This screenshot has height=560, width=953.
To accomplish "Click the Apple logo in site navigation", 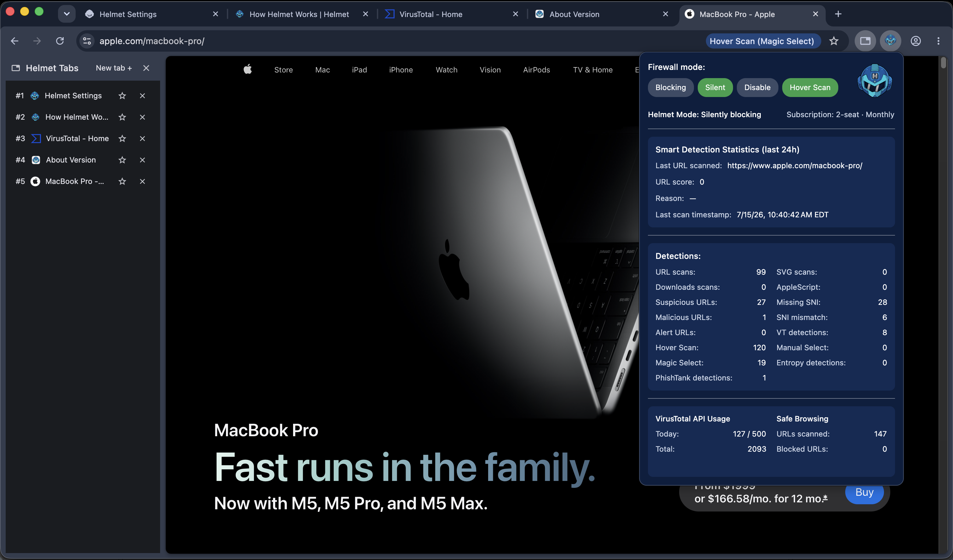I will (248, 70).
